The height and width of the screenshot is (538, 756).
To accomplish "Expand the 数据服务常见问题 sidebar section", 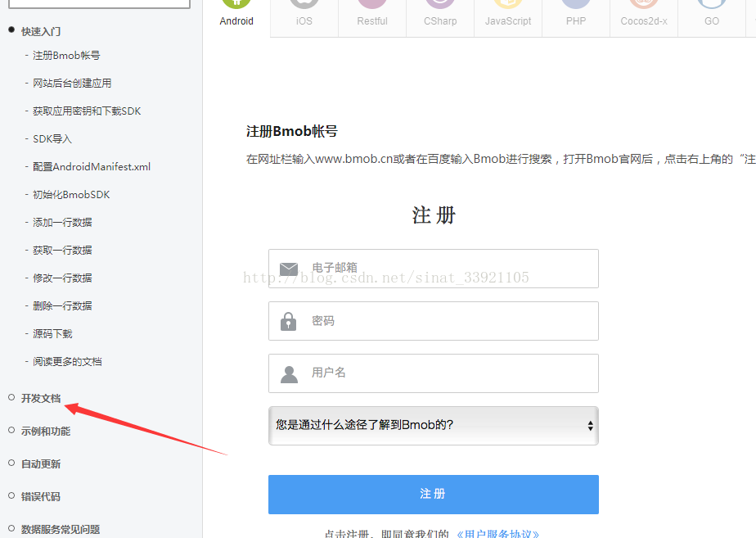I will (61, 529).
